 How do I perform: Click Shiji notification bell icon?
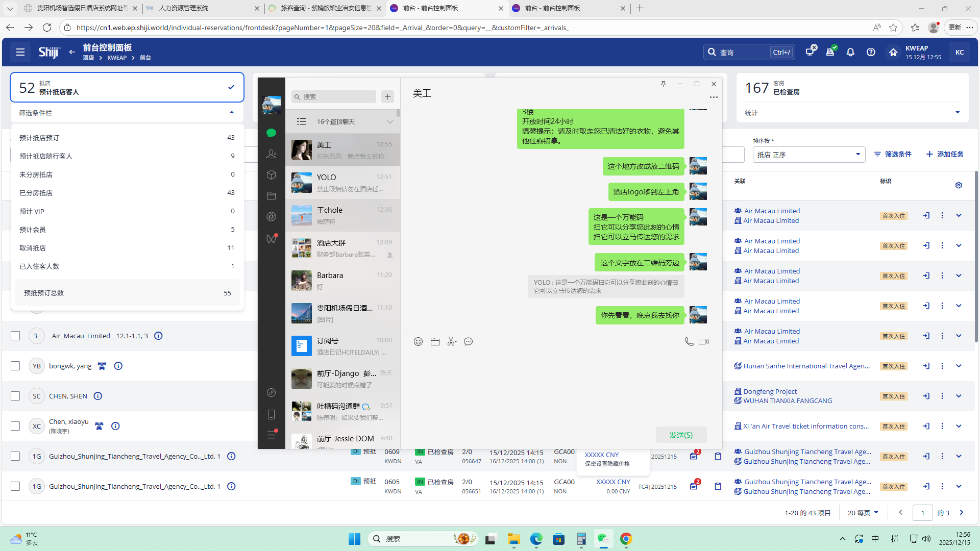(850, 52)
